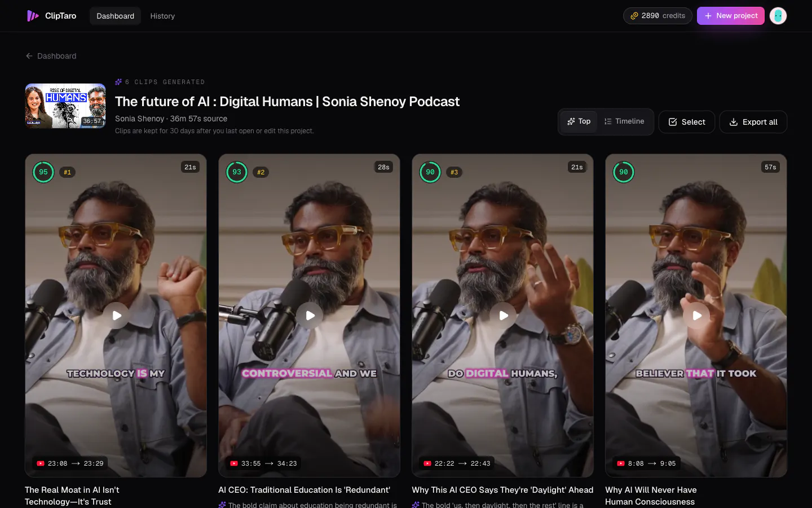
Task: Click the 57s duration badge
Action: pos(770,167)
